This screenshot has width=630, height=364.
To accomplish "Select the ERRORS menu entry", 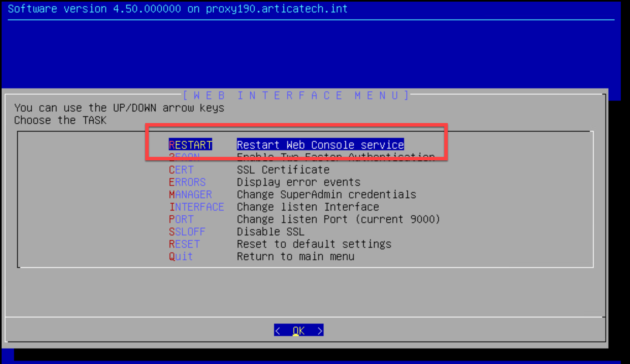I will pyautogui.click(x=187, y=182).
